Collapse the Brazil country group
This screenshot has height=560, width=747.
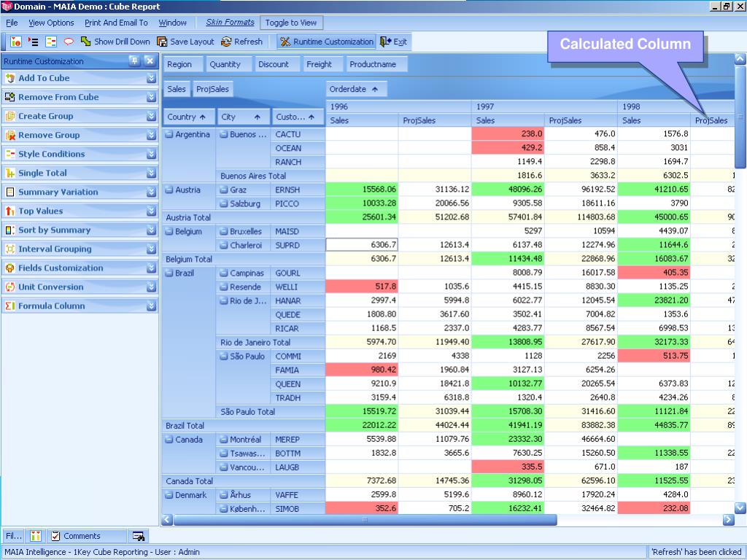pos(169,273)
